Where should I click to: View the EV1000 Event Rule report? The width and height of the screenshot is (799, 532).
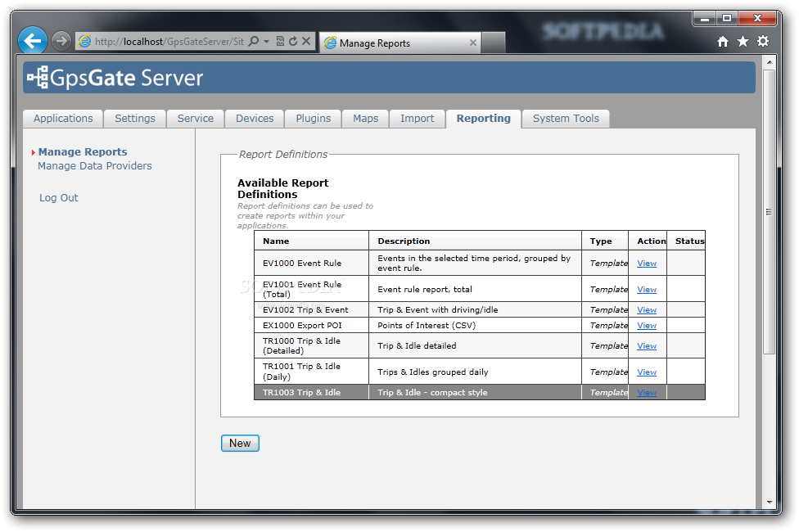[647, 264]
